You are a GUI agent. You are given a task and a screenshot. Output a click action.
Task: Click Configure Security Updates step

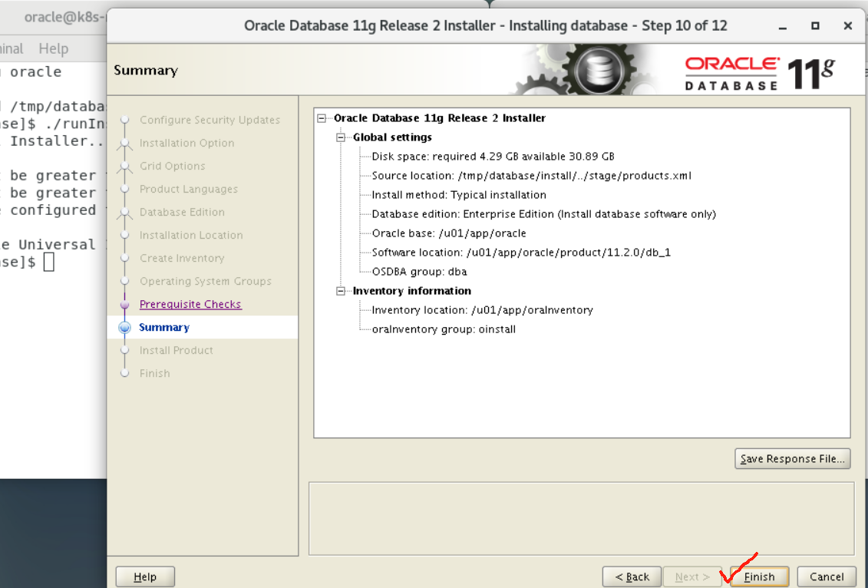210,120
